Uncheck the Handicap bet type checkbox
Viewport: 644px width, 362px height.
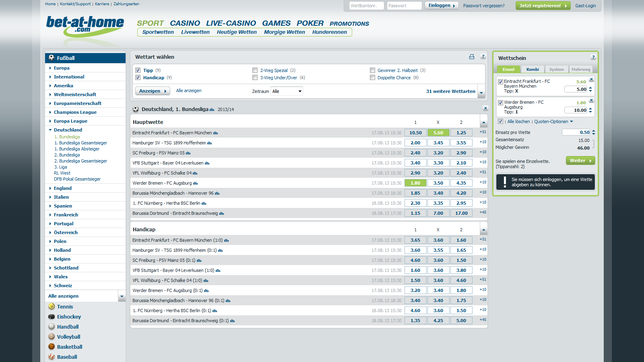[x=138, y=78]
